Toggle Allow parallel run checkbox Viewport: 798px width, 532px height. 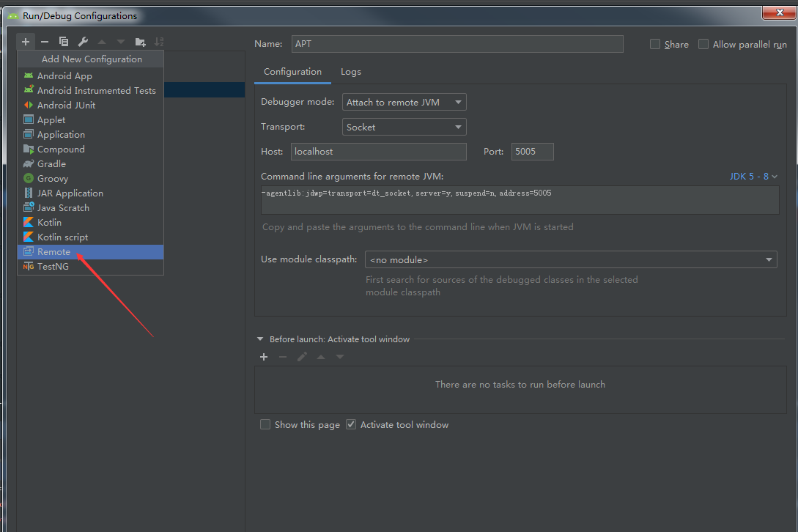coord(703,44)
